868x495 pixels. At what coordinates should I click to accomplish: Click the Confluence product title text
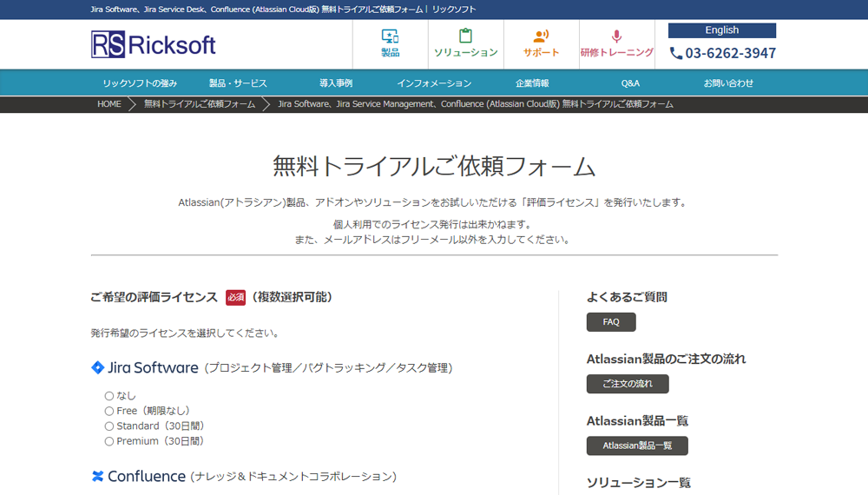pos(147,476)
